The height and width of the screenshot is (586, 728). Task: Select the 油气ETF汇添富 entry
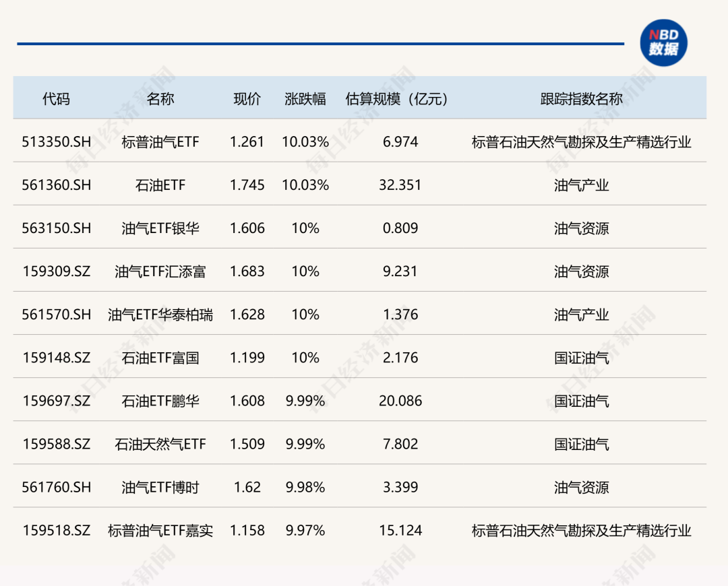tap(160, 271)
